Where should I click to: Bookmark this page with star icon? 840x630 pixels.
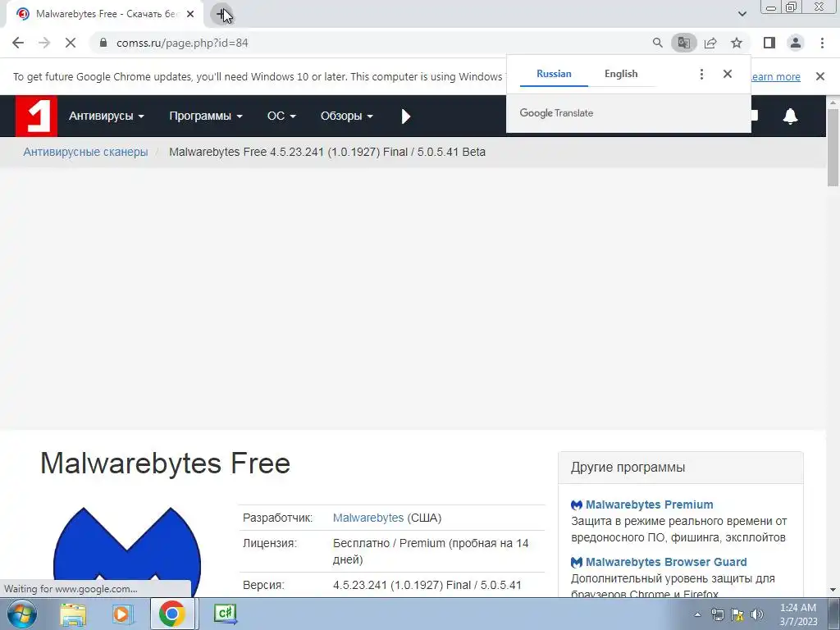(x=737, y=43)
